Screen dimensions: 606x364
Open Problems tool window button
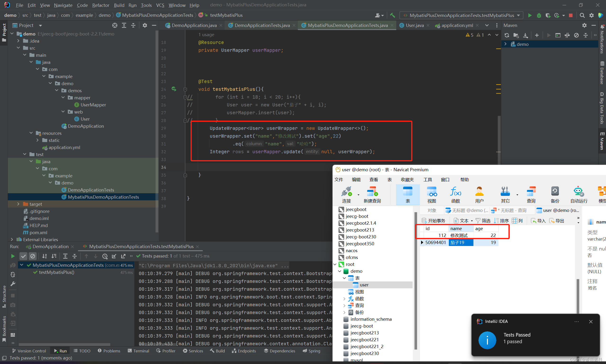tap(109, 351)
